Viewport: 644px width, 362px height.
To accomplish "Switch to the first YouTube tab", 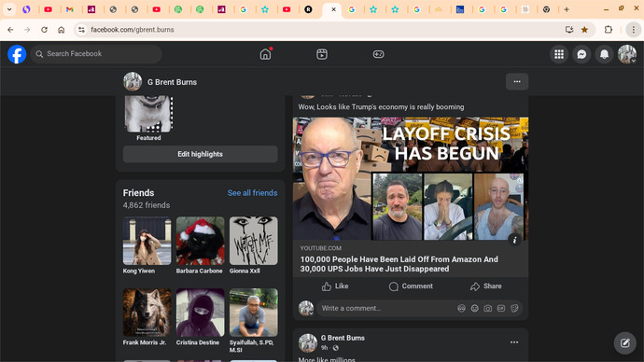I will pos(48,9).
